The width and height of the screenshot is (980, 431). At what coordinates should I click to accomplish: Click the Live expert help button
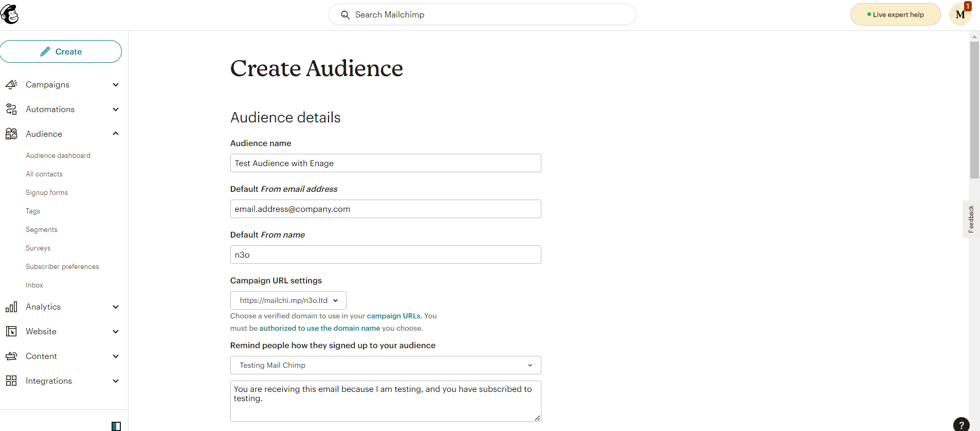(895, 14)
